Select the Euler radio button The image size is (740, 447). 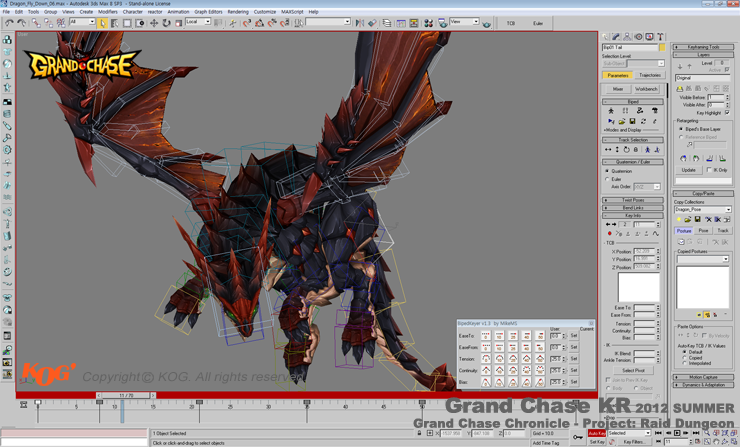(x=607, y=179)
